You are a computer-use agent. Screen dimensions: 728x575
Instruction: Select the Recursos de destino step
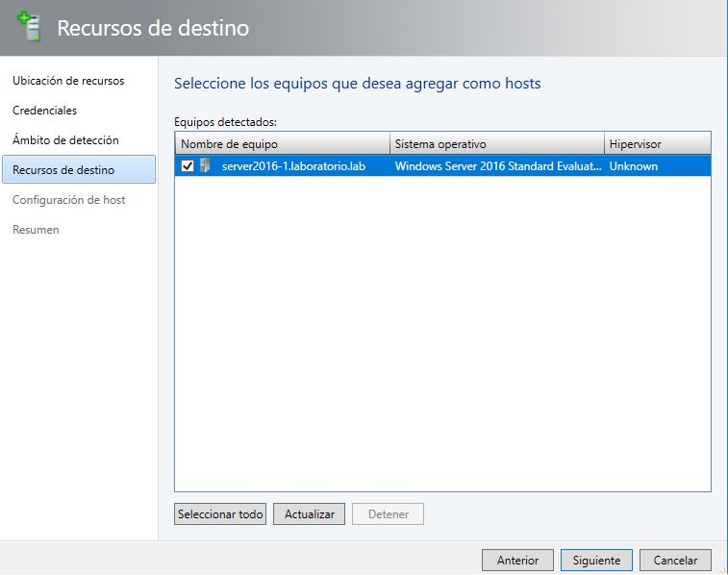(x=63, y=170)
